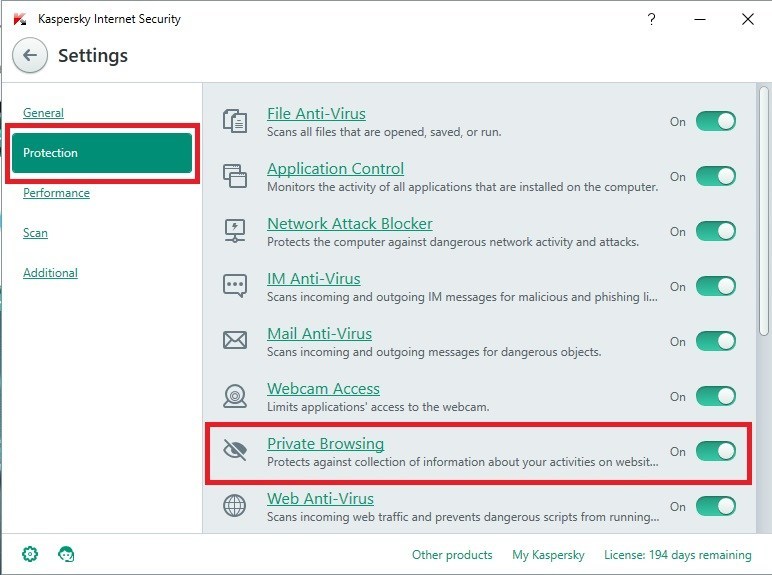Toggle the IM Anti-Virus switch

point(716,286)
